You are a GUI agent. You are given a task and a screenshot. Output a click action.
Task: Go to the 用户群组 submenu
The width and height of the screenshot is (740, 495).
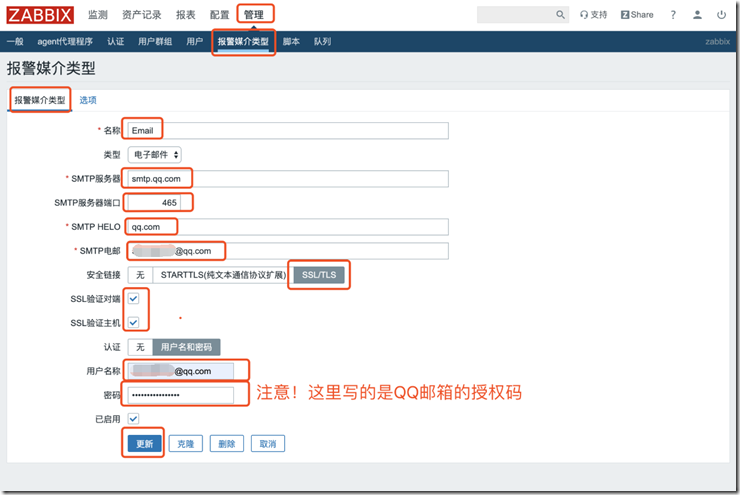[x=155, y=42]
